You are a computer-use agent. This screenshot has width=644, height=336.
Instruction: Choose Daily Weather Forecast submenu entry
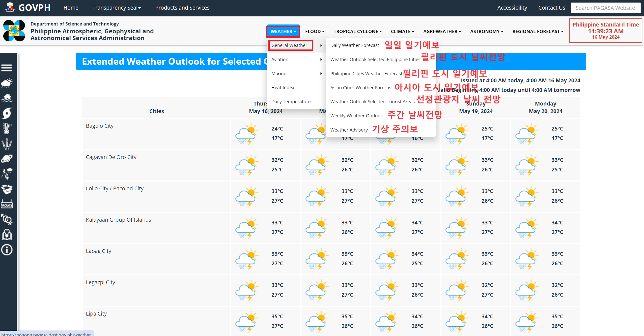click(x=354, y=45)
